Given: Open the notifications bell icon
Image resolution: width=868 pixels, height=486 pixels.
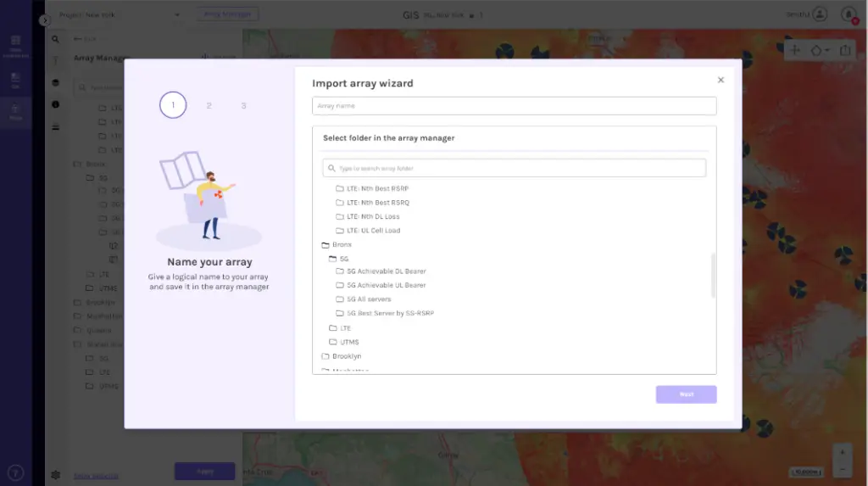Looking at the screenshot, I should pos(849,14).
